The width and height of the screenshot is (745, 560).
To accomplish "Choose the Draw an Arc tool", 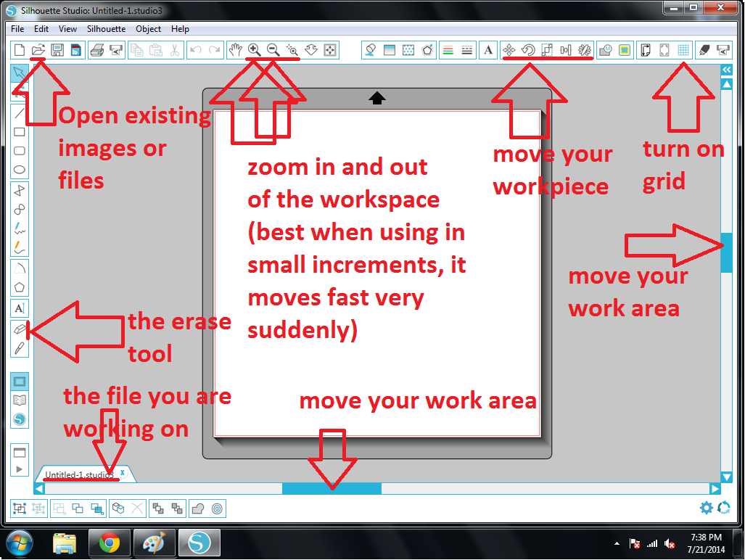I will click(x=19, y=268).
